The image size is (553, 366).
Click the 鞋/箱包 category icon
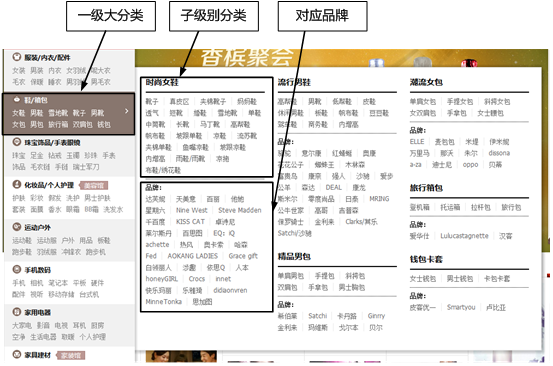[x=17, y=100]
